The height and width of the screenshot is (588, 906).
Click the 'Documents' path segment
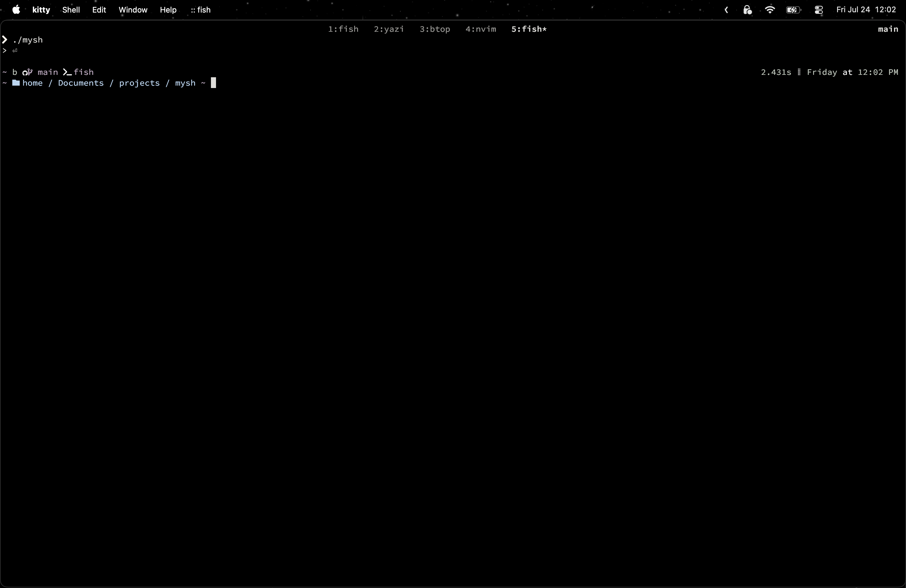click(x=81, y=83)
